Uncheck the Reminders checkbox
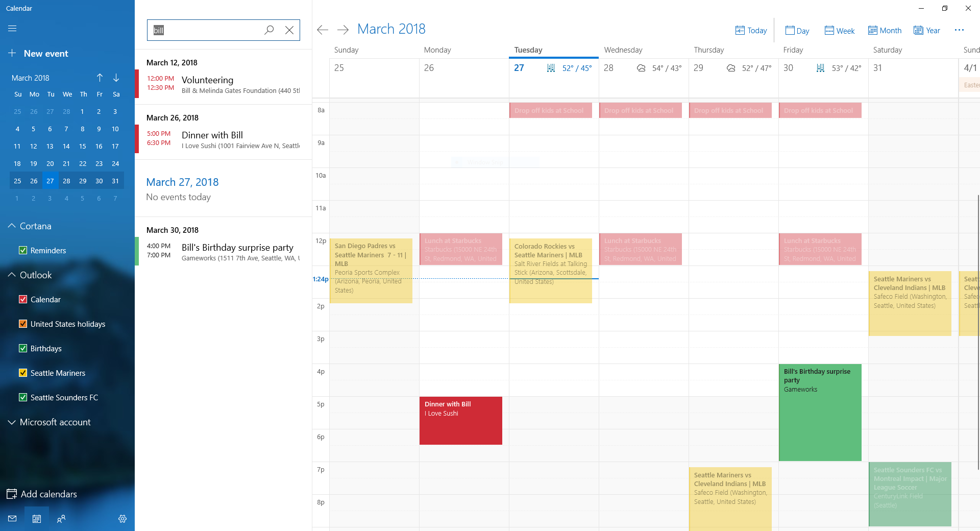This screenshot has height=531, width=980. pos(23,250)
